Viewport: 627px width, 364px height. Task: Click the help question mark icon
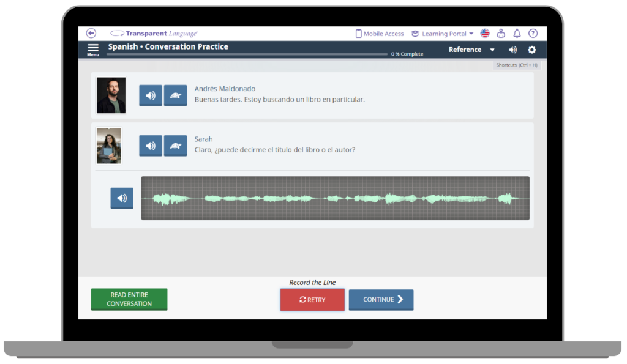pos(533,33)
